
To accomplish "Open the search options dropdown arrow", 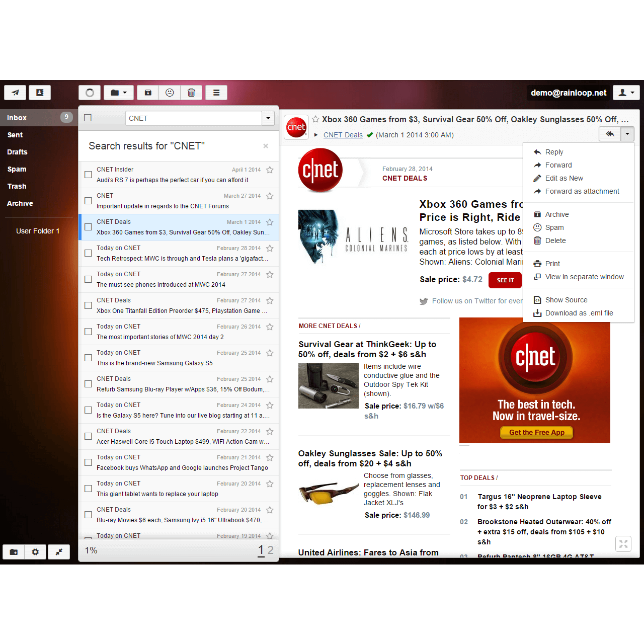I will pyautogui.click(x=268, y=118).
